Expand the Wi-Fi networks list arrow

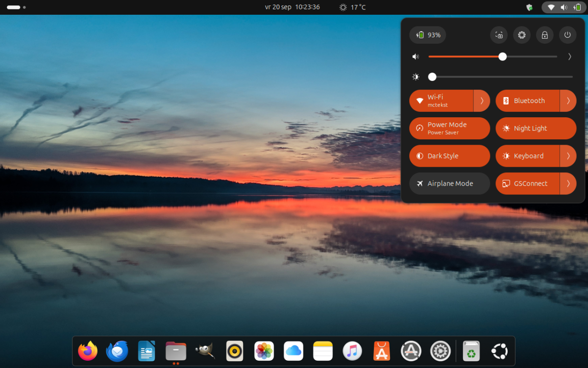point(482,101)
